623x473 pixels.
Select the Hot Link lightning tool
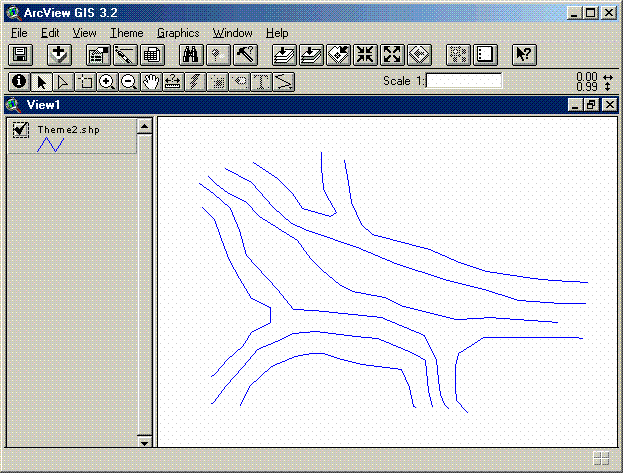195,82
